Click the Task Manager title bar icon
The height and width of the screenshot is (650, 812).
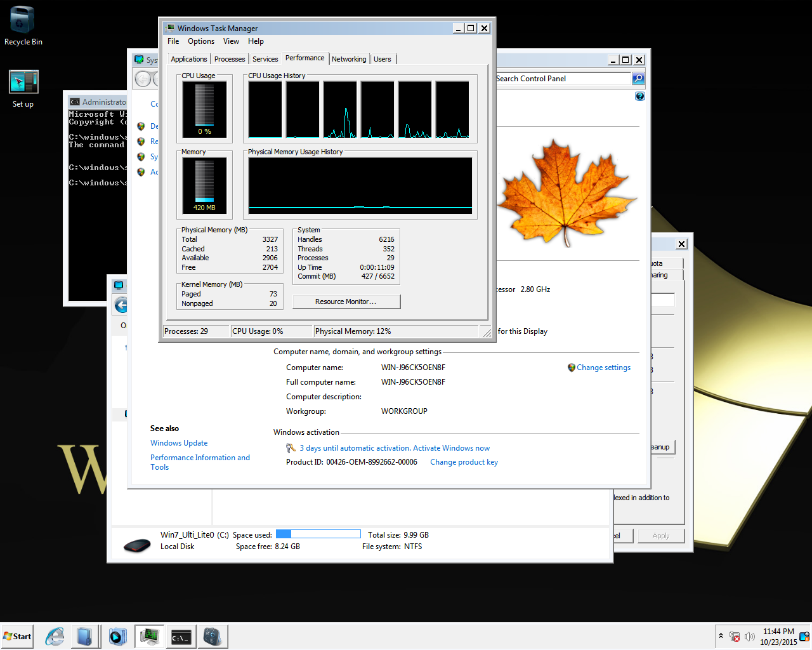[170, 28]
